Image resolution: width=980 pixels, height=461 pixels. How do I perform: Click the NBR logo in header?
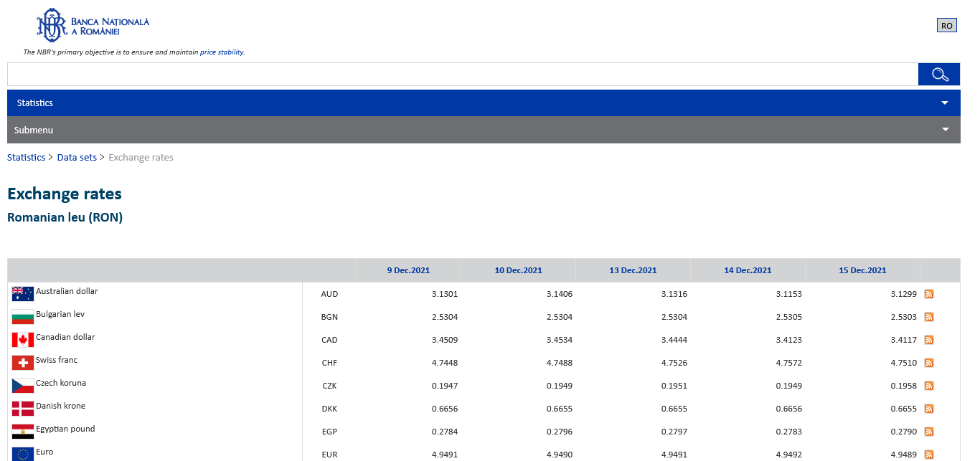[x=93, y=26]
